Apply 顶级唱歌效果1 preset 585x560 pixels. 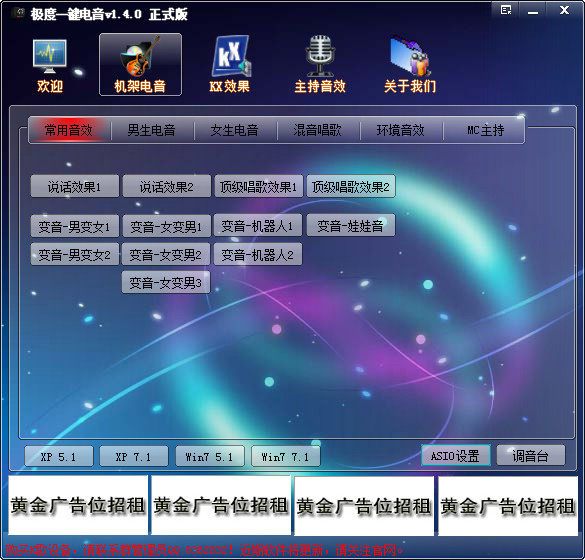click(x=259, y=187)
